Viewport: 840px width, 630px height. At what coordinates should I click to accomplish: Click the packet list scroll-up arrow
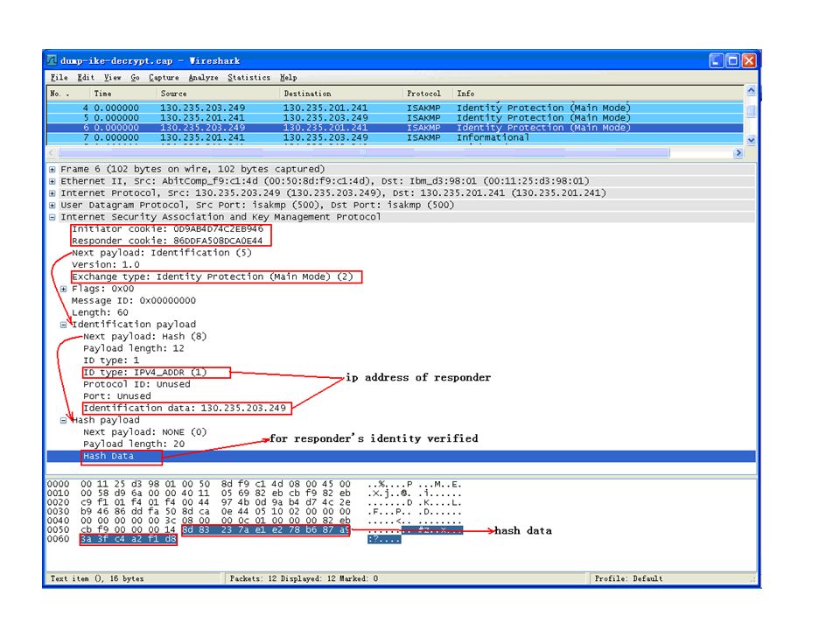coord(751,90)
